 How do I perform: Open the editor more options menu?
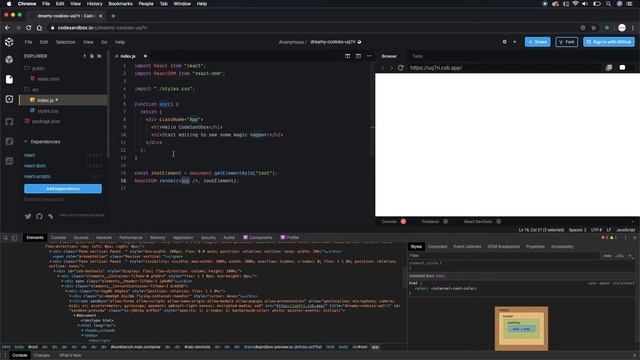tap(369, 56)
